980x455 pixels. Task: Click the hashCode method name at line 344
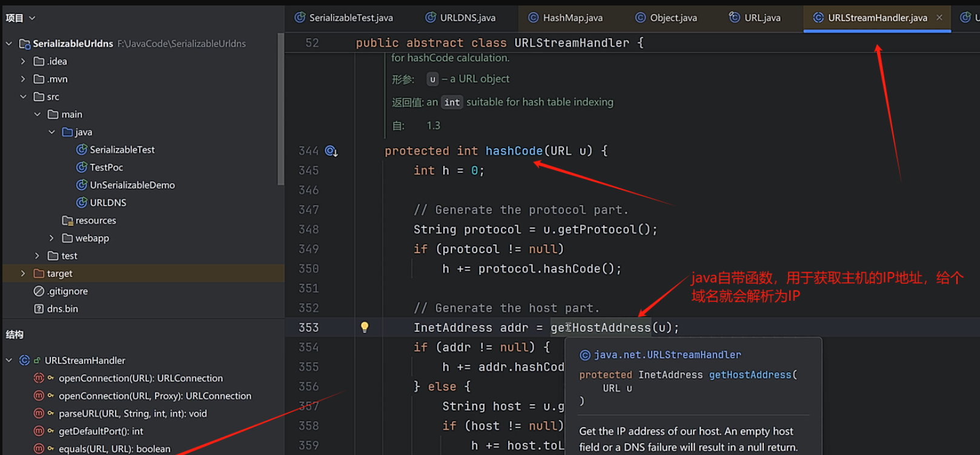pos(514,151)
